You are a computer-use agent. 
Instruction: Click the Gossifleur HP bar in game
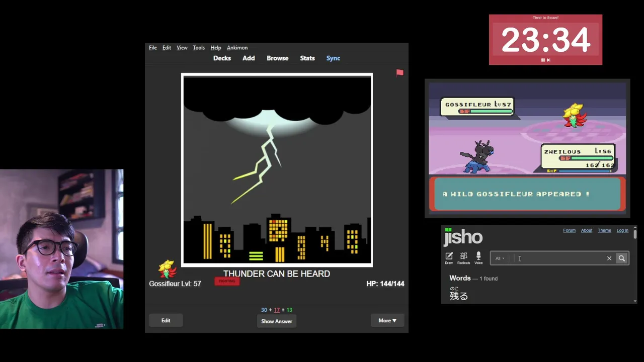tap(485, 112)
